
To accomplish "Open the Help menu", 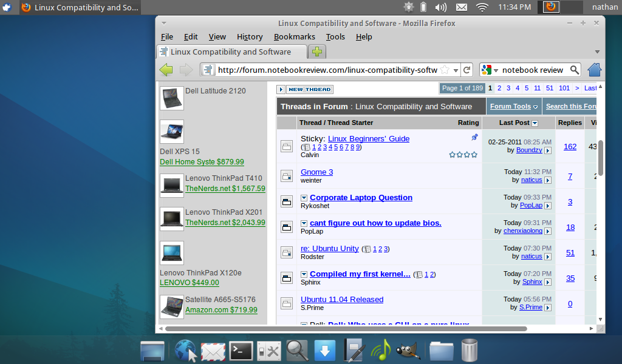I will (x=364, y=37).
